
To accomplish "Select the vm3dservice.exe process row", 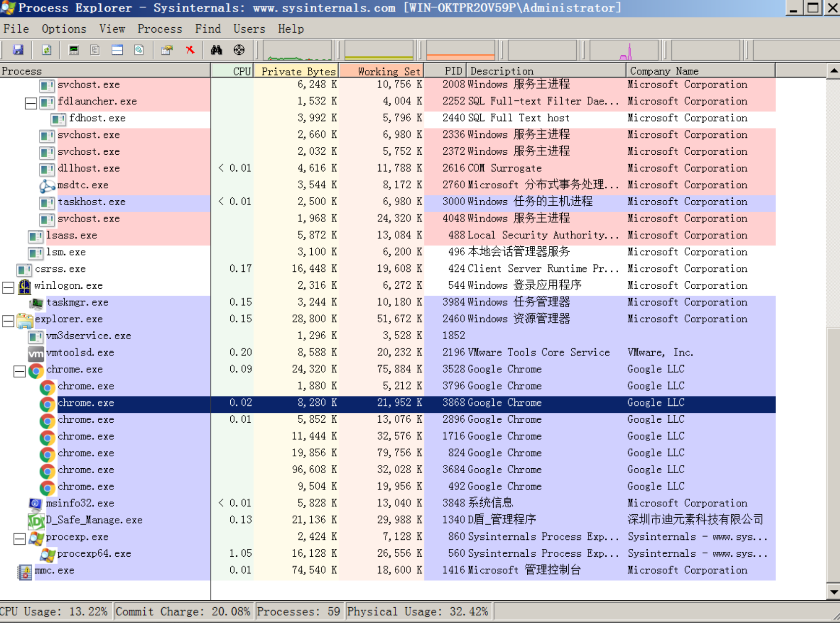I will 388,336.
